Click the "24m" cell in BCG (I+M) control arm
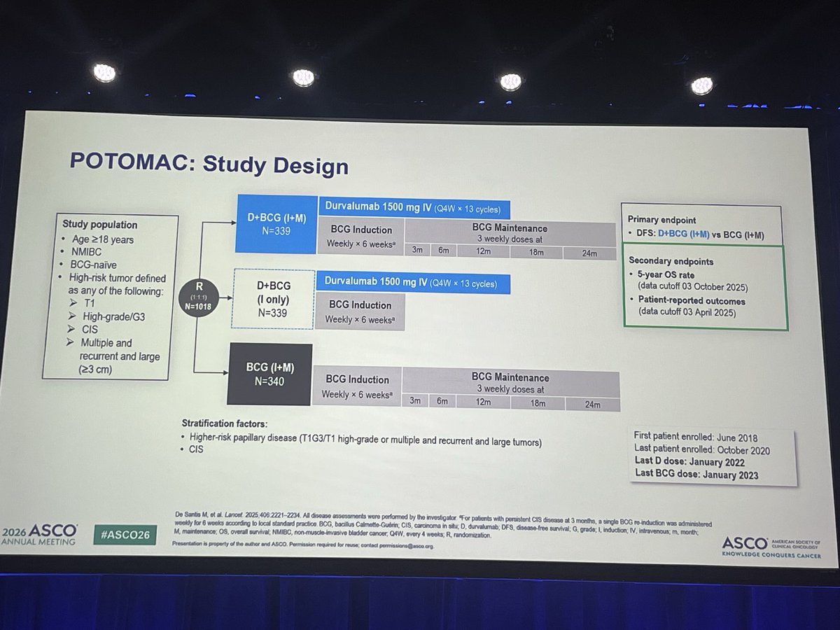The width and height of the screenshot is (840, 630). point(592,404)
